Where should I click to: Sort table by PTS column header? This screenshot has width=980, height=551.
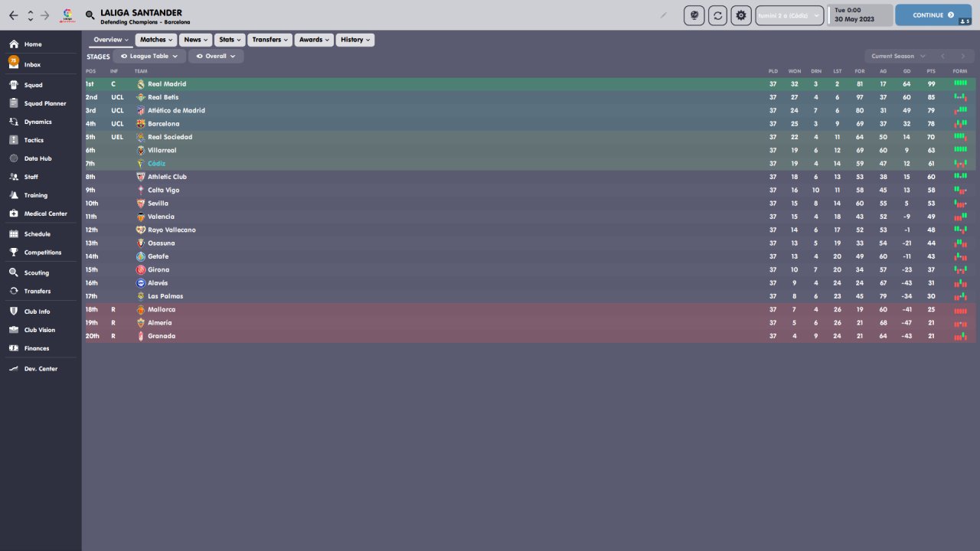point(931,71)
